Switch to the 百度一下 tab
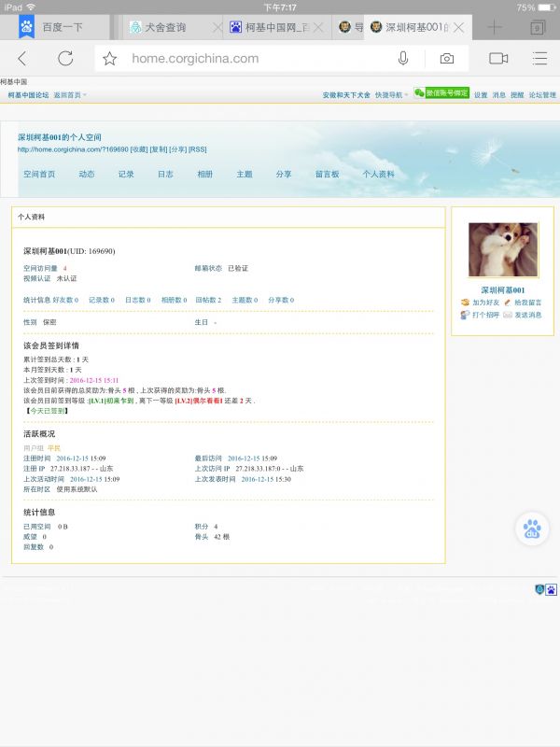 tap(63, 28)
